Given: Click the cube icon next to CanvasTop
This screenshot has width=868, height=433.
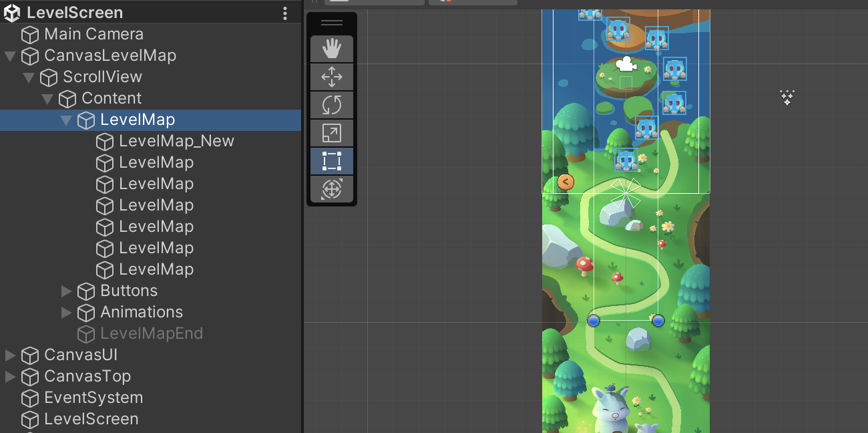Looking at the screenshot, I should (30, 376).
